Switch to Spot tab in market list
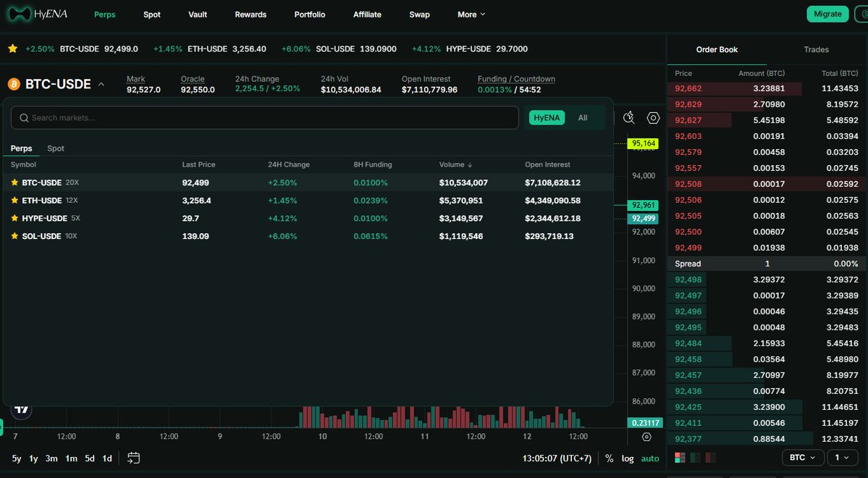868x478 pixels. click(55, 148)
